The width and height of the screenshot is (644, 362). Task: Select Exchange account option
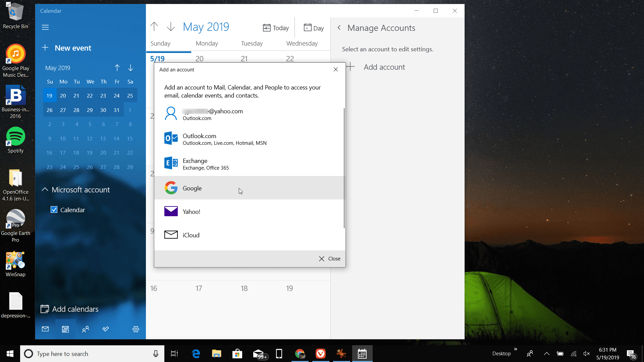point(250,164)
